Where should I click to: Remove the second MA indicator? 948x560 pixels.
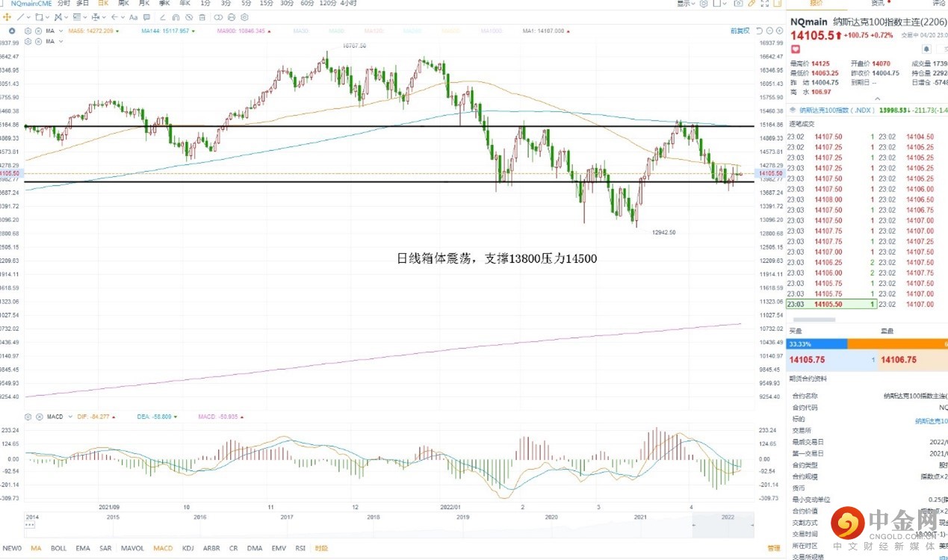pos(38,41)
